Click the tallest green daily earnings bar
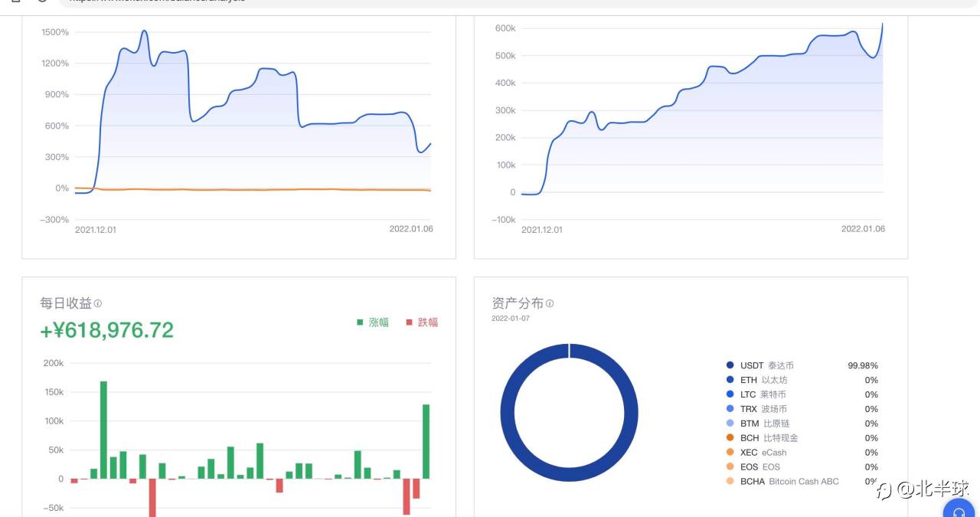The height and width of the screenshot is (517, 980). point(103,429)
